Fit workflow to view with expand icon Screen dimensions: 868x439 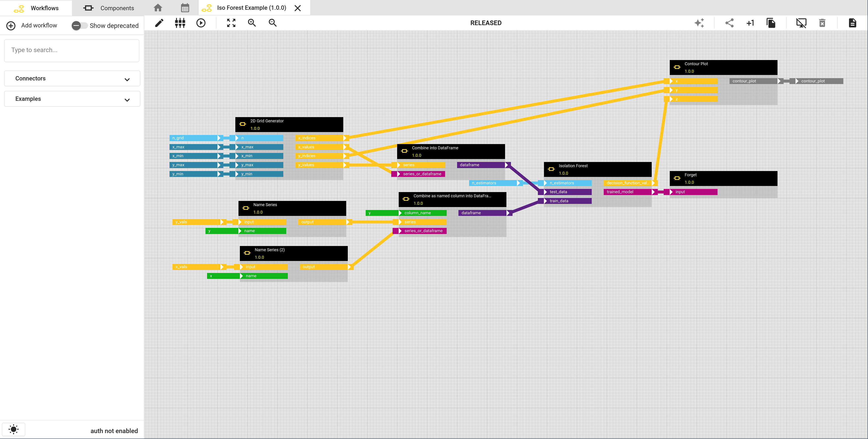[x=231, y=23]
